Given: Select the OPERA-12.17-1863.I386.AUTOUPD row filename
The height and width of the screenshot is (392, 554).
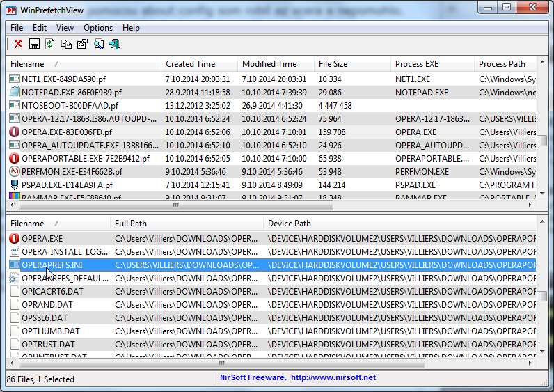Looking at the screenshot, I should (89, 119).
